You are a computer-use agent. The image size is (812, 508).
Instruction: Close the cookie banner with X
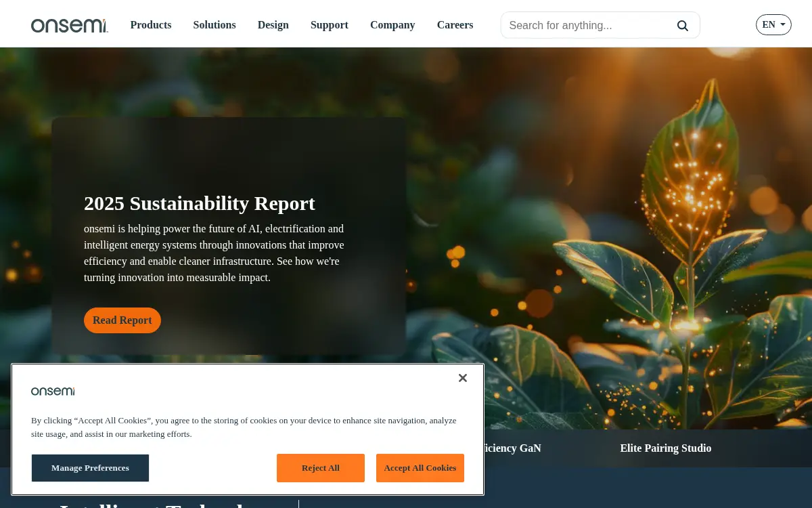point(463,378)
